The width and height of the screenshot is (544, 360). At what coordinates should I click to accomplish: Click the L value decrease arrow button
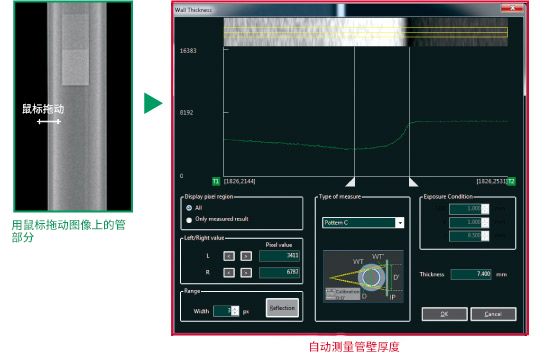[229, 256]
